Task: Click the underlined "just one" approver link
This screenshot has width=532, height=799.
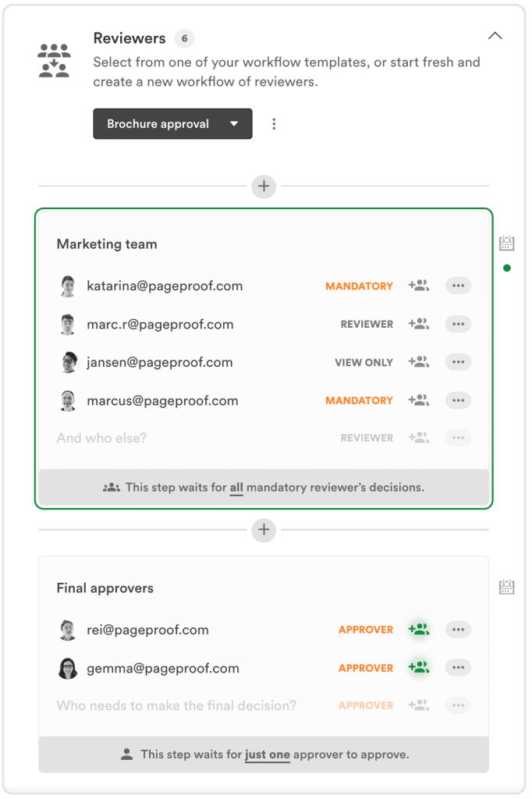Action: pyautogui.click(x=267, y=755)
